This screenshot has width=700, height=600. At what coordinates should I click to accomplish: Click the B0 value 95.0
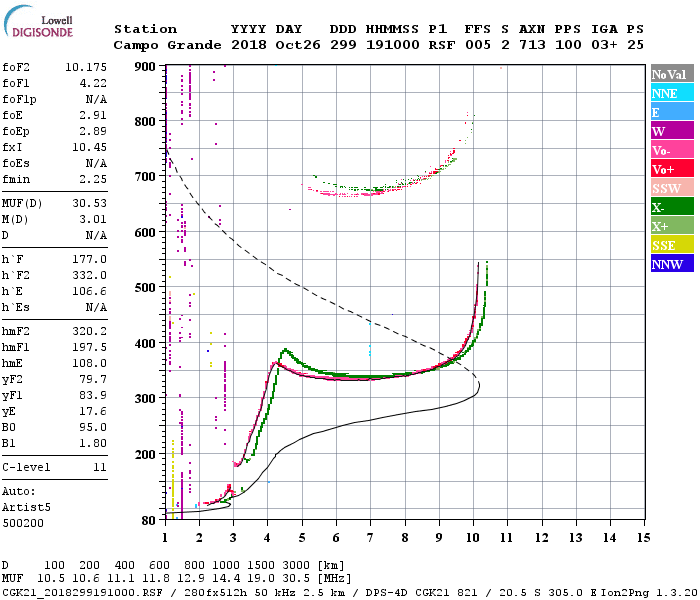93,427
